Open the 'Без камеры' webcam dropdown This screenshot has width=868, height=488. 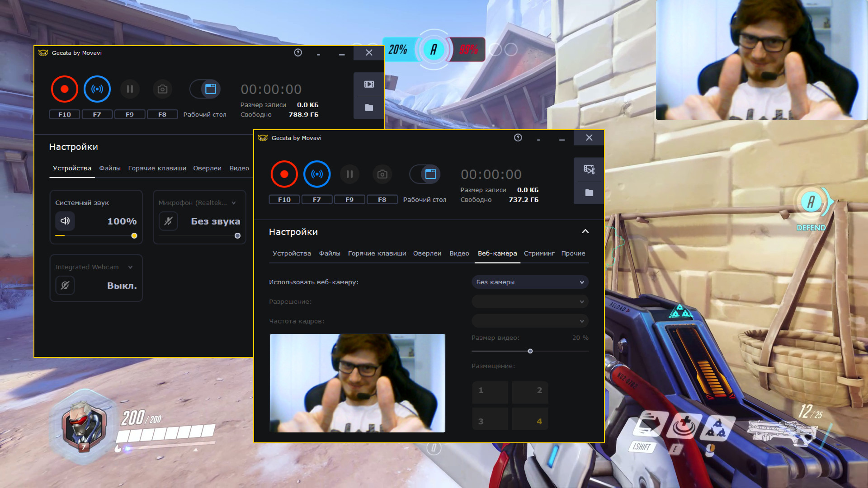pos(530,282)
